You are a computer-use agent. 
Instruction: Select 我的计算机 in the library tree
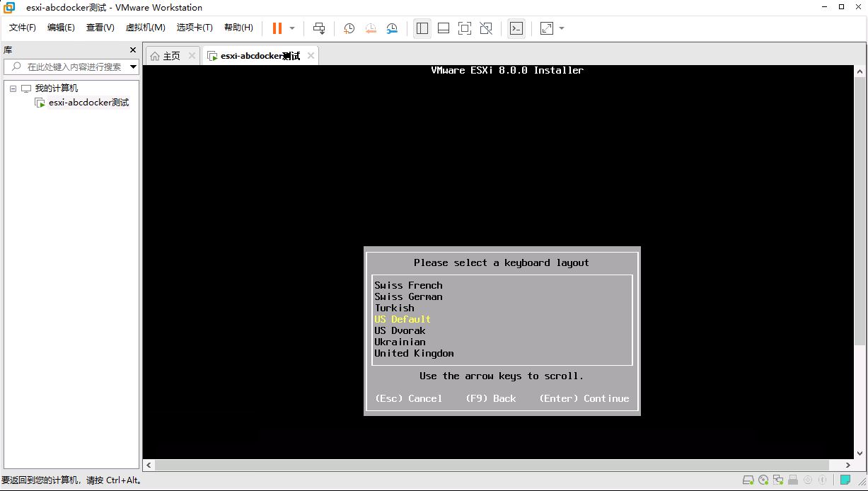(56, 88)
